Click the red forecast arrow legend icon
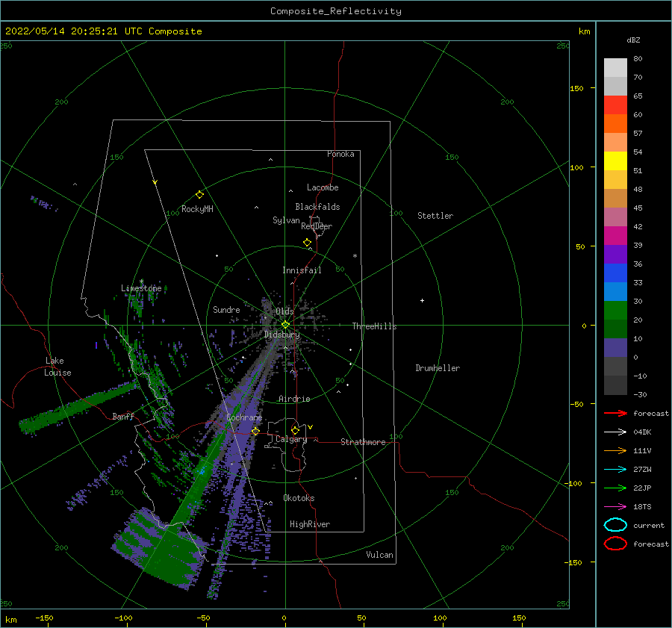 click(615, 413)
